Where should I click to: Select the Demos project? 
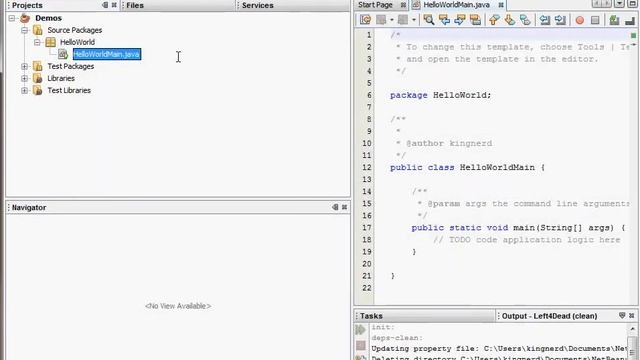pyautogui.click(x=48, y=18)
